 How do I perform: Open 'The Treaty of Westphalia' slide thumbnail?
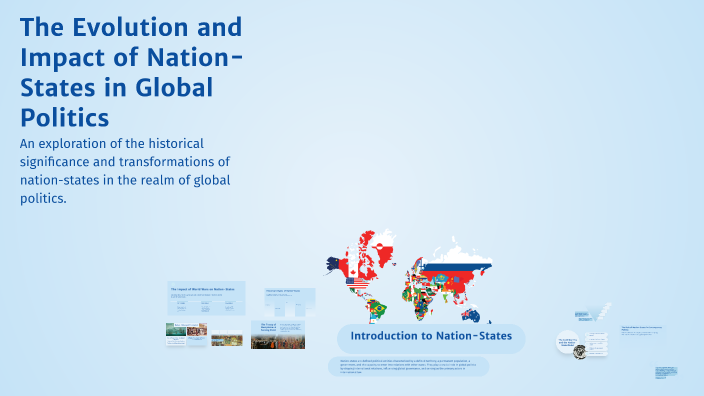(278, 334)
